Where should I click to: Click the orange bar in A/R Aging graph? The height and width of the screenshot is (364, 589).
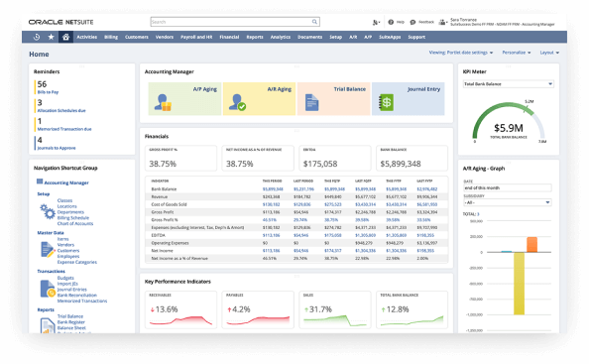click(x=531, y=245)
